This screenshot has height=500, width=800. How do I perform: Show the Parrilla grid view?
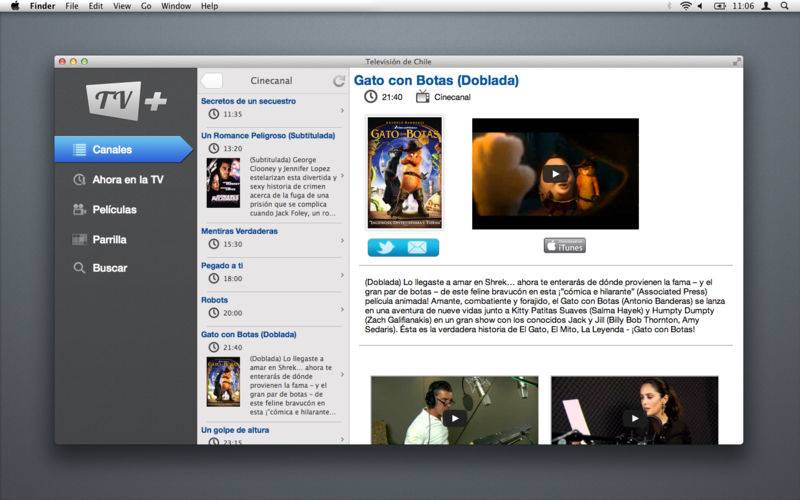coord(109,240)
